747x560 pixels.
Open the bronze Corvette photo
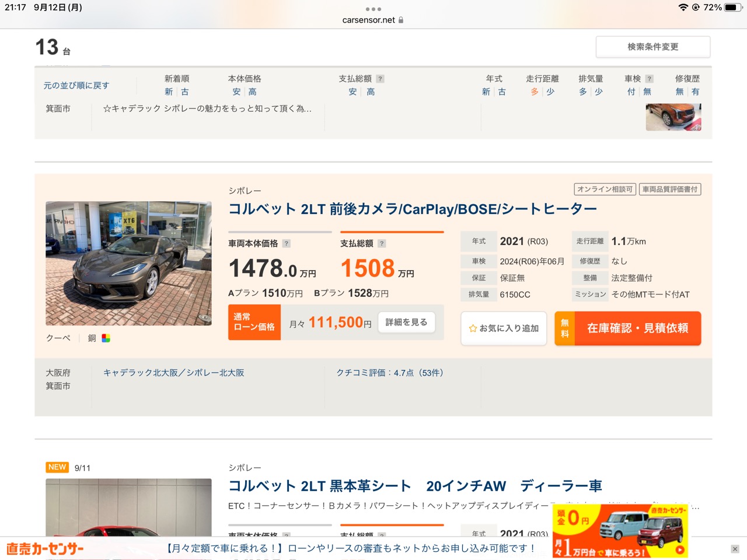coord(129,263)
